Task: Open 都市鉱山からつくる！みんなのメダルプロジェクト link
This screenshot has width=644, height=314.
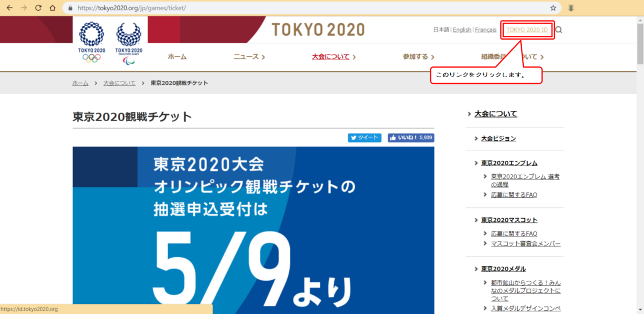Action: 526,290
